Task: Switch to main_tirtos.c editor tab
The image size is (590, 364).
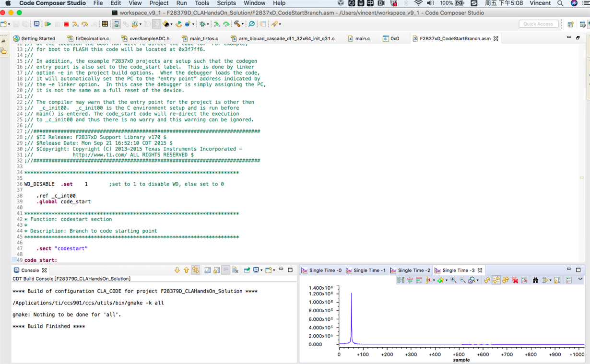Action: coord(200,38)
